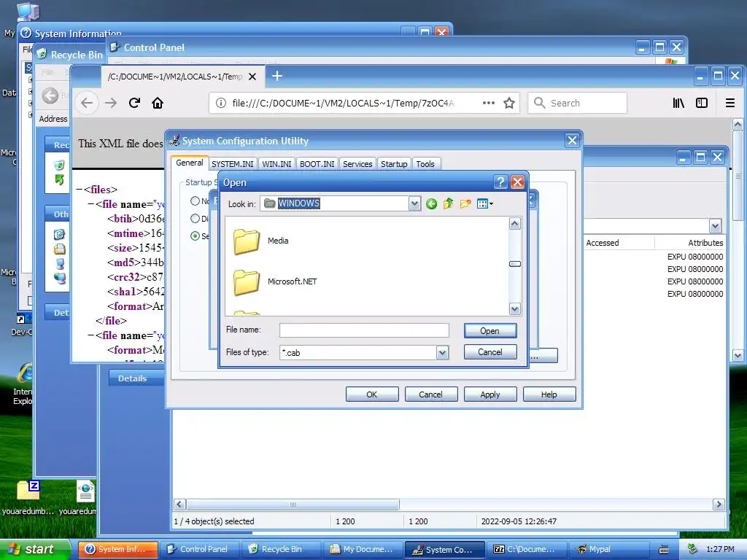
Task: Open a new browser tab with plus
Action: 276,76
